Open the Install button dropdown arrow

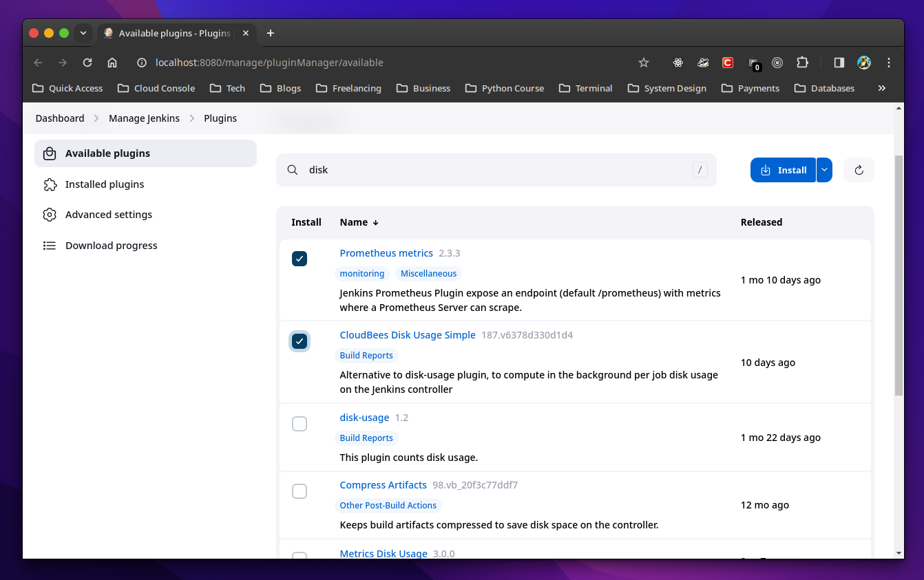pyautogui.click(x=824, y=170)
